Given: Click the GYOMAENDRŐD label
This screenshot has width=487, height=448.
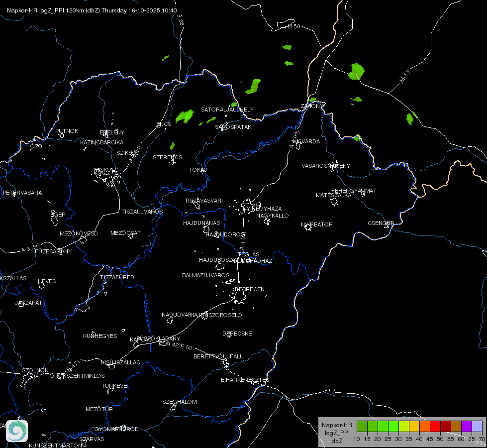Looking at the screenshot, I should 116,429.
